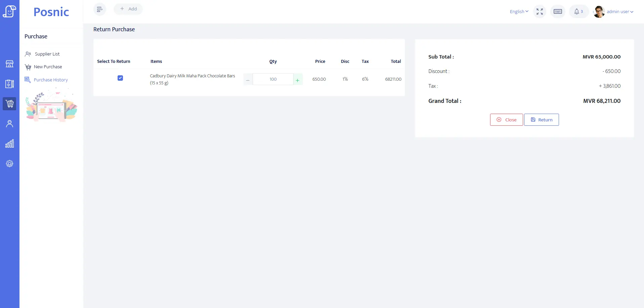The height and width of the screenshot is (308, 644).
Task: Uncheck the Cadbury Dairy Milk return checkbox
Action: (120, 78)
